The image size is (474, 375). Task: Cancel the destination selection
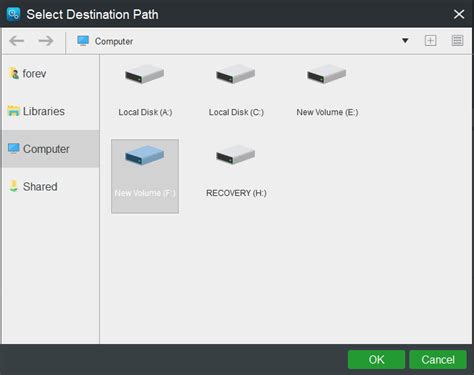438,360
